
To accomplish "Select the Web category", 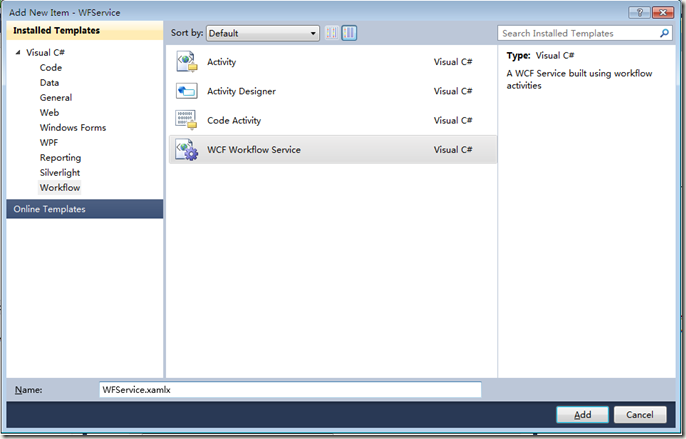I will click(49, 112).
